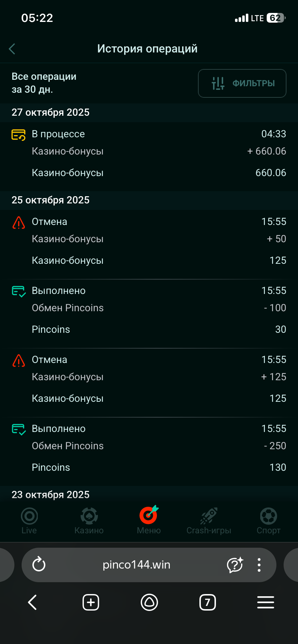Open the three-dot browser options menu
This screenshot has width=298, height=644.
point(259,565)
